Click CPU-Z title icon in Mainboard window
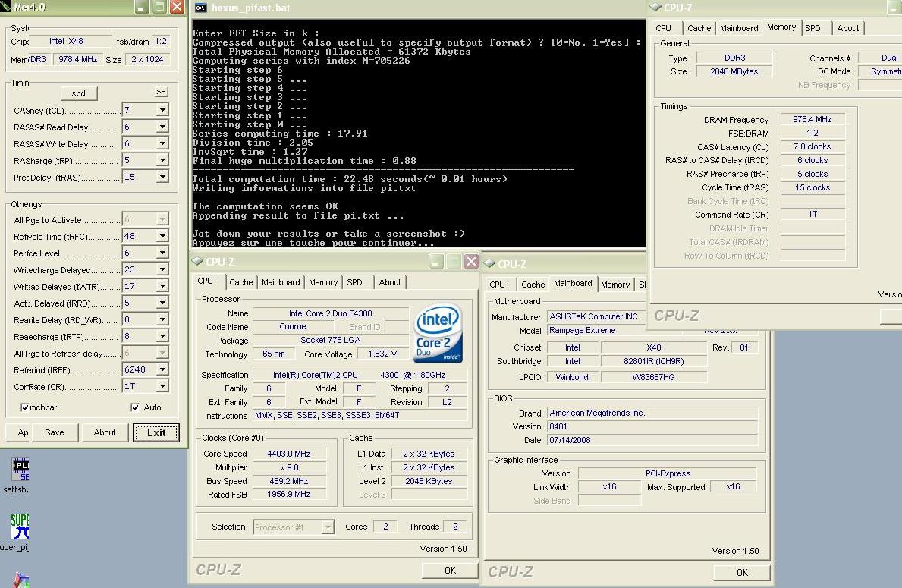 [x=489, y=263]
